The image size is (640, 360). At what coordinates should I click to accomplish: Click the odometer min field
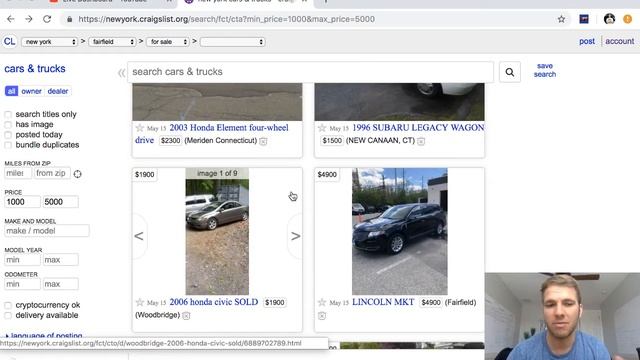click(22, 284)
